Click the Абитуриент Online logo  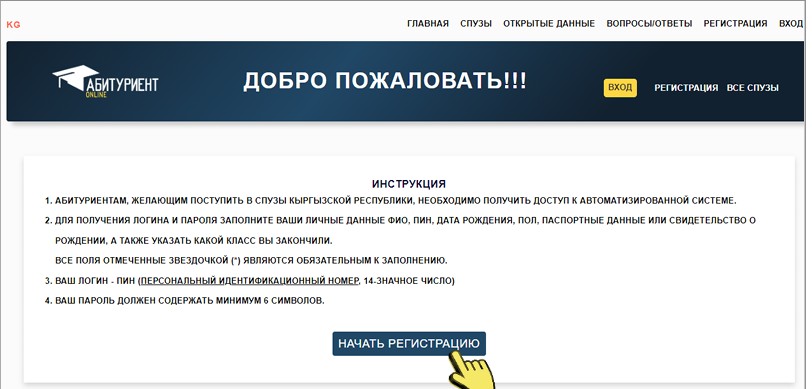[x=105, y=82]
